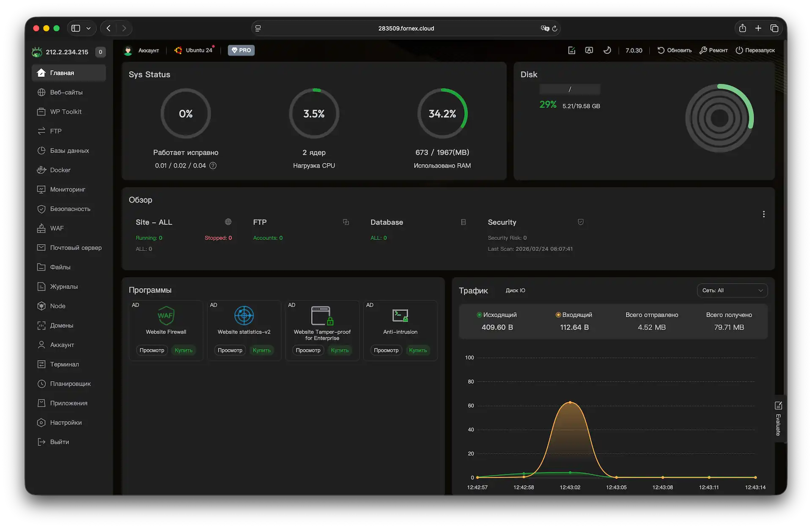Image resolution: width=812 pixels, height=528 pixels.
Task: Click the notes edit icon in header
Action: [571, 50]
